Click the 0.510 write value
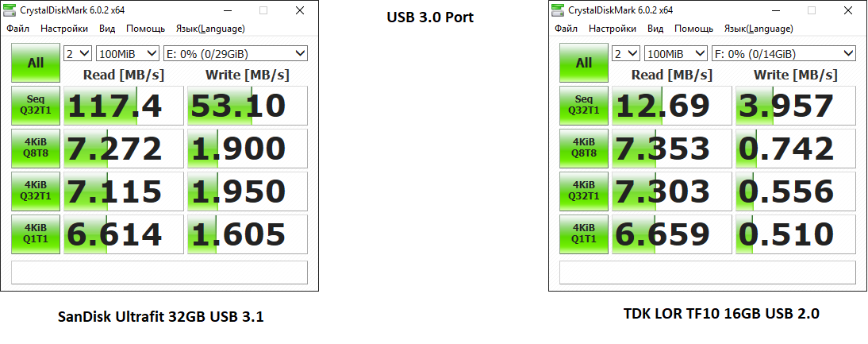Viewport: 868px width, 344px height. point(795,234)
